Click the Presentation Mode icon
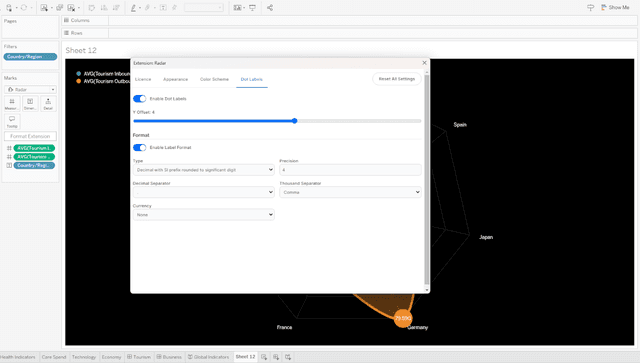This screenshot has width=640, height=363. 252,7
